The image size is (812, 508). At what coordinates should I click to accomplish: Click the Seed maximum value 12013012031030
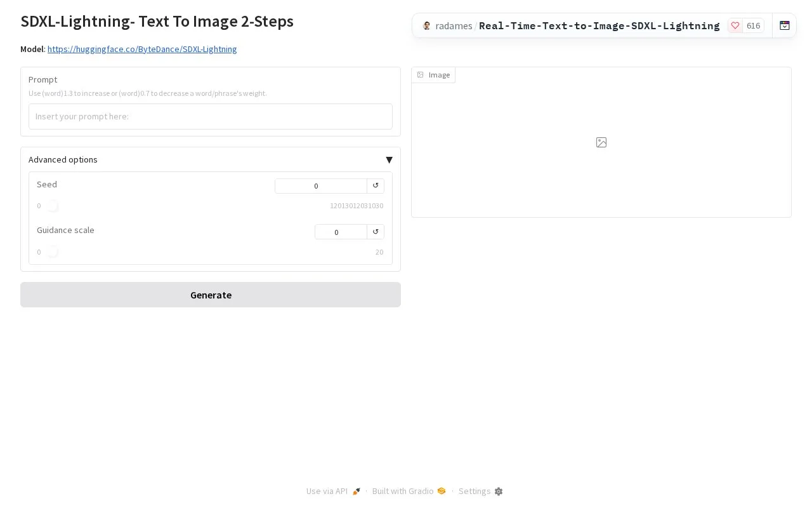pyautogui.click(x=357, y=206)
